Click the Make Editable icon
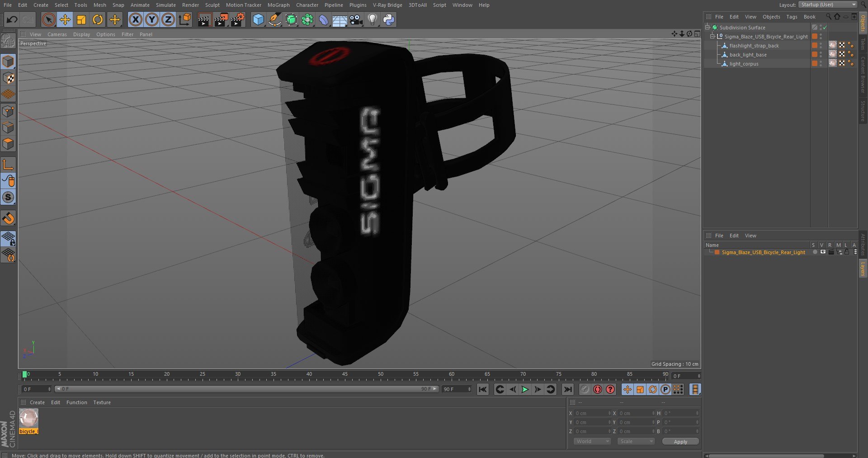The width and height of the screenshot is (868, 458). pyautogui.click(x=8, y=41)
